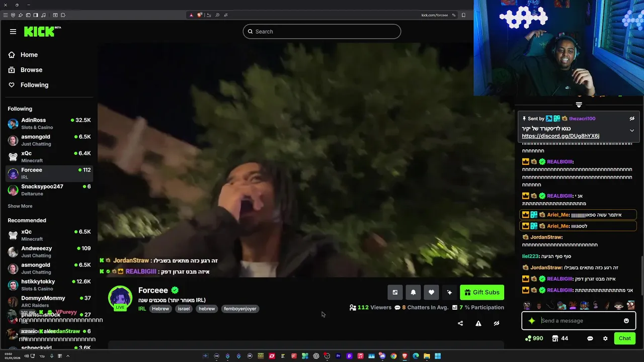Toggle the crossed-eye hide icon below the viewer stats
Image resolution: width=644 pixels, height=362 pixels.
coord(497,323)
